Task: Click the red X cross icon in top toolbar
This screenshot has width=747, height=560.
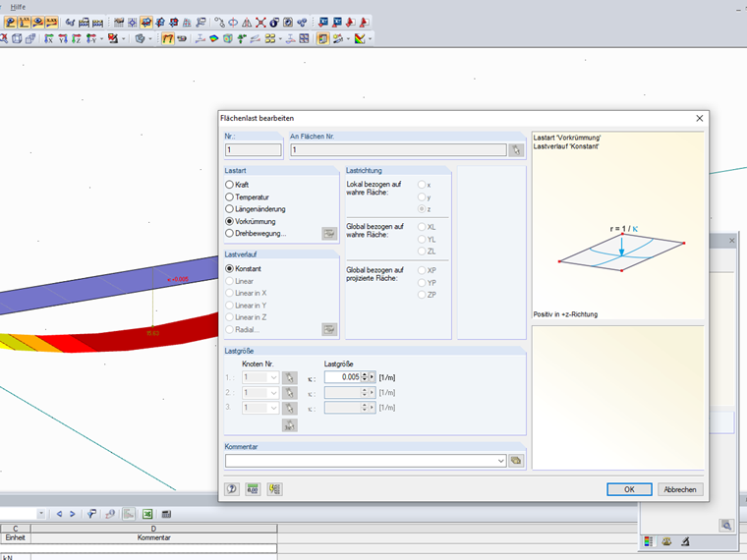Action: pos(260,22)
